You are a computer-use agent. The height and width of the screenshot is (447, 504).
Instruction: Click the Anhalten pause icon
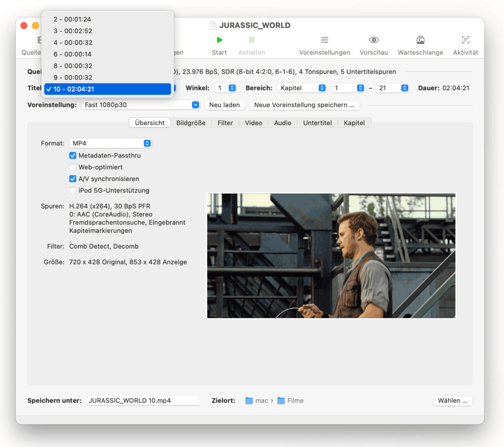click(x=251, y=40)
